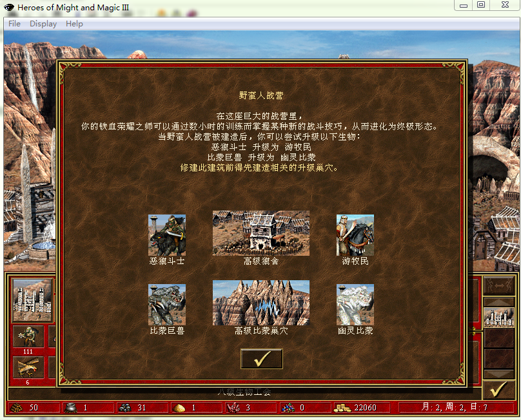Click the 恶狼斗士 creature portrait
Image resolution: width=521 pixels, height=420 pixels.
(x=167, y=235)
